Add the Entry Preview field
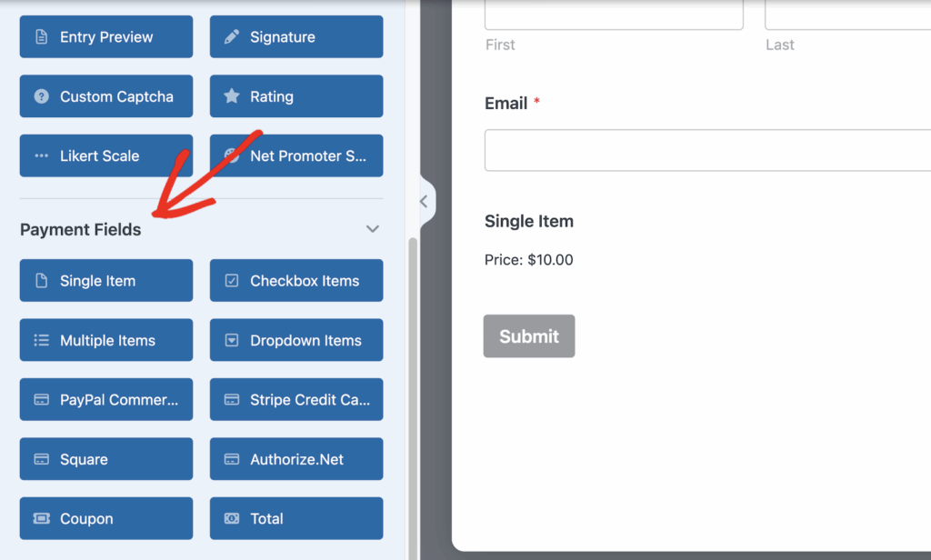The height and width of the screenshot is (560, 931). pyautogui.click(x=106, y=37)
